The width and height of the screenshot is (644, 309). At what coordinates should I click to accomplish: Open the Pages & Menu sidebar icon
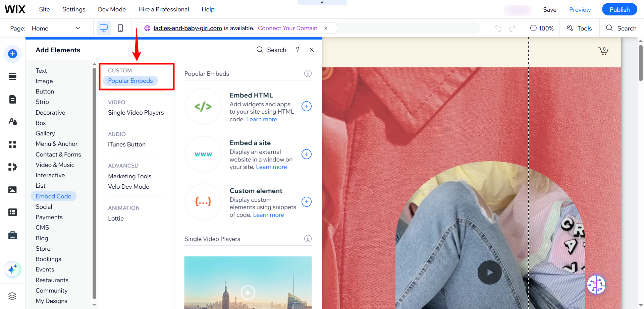coord(12,99)
